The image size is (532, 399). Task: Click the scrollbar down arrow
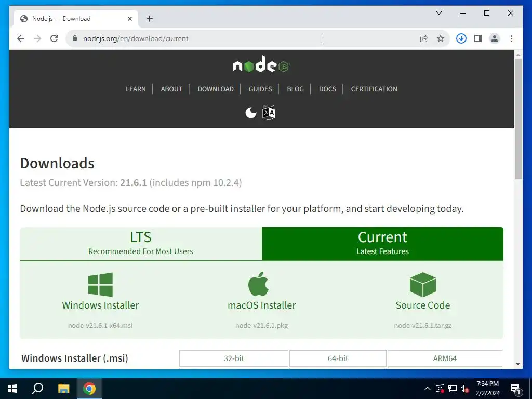[x=518, y=364]
